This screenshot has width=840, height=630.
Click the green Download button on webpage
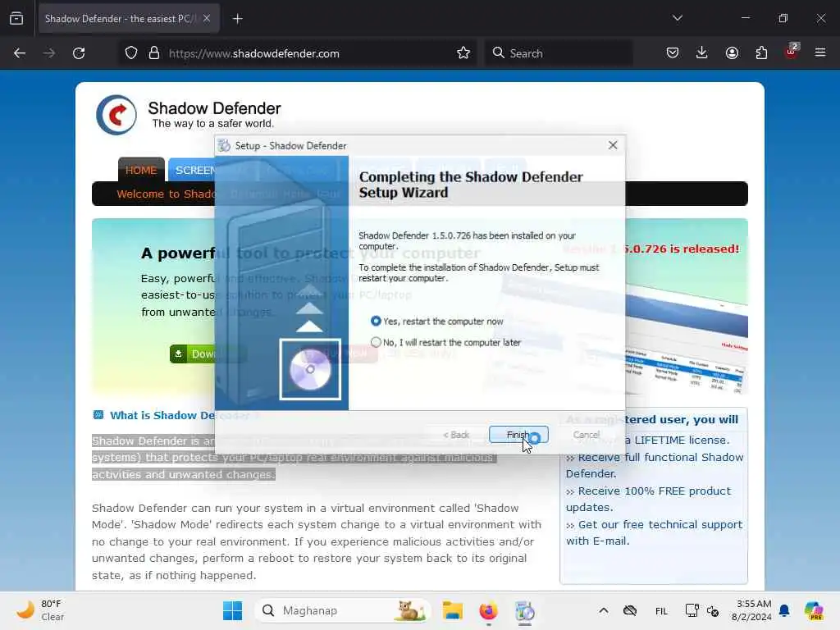tap(193, 354)
